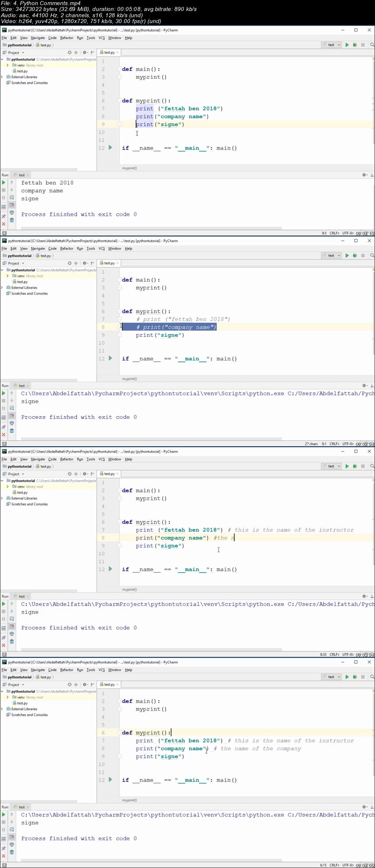This screenshot has height=868, width=375.
Task: Click the Hide panel icon in second frame Project header
Action: [93, 263]
